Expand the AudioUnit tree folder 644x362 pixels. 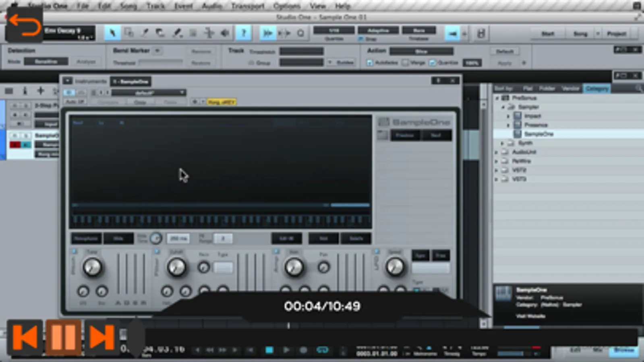coord(497,152)
